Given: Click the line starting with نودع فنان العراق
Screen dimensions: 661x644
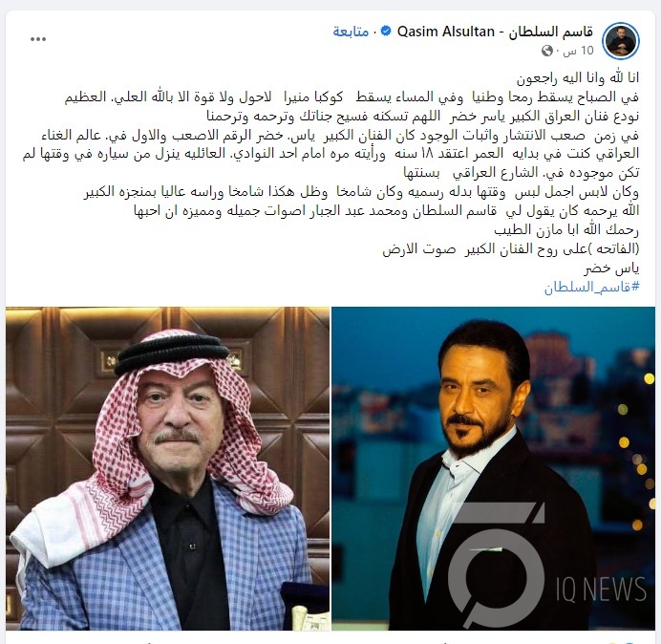Looking at the screenshot, I should pos(423,116).
